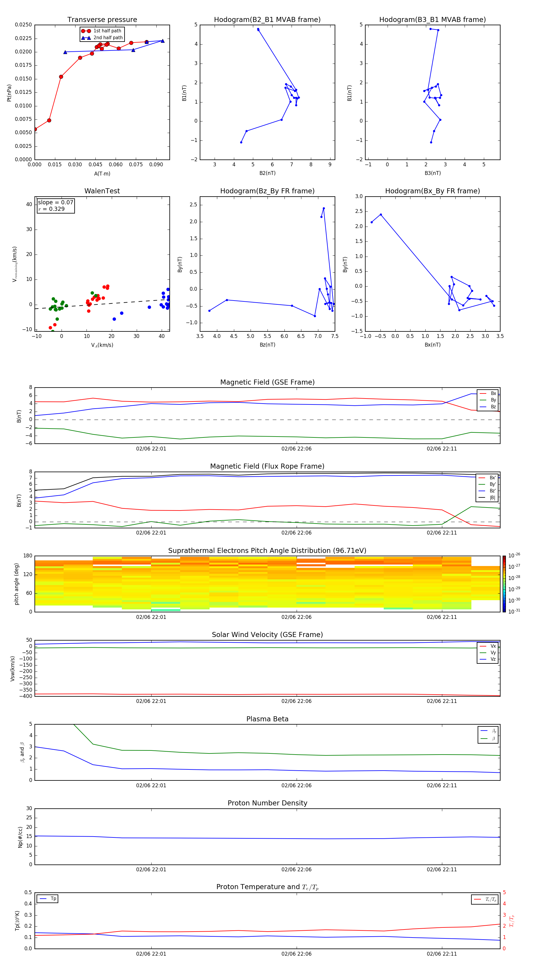
Task: Select the 'Bx' entry in GSE Frame legend
Action: [488, 393]
